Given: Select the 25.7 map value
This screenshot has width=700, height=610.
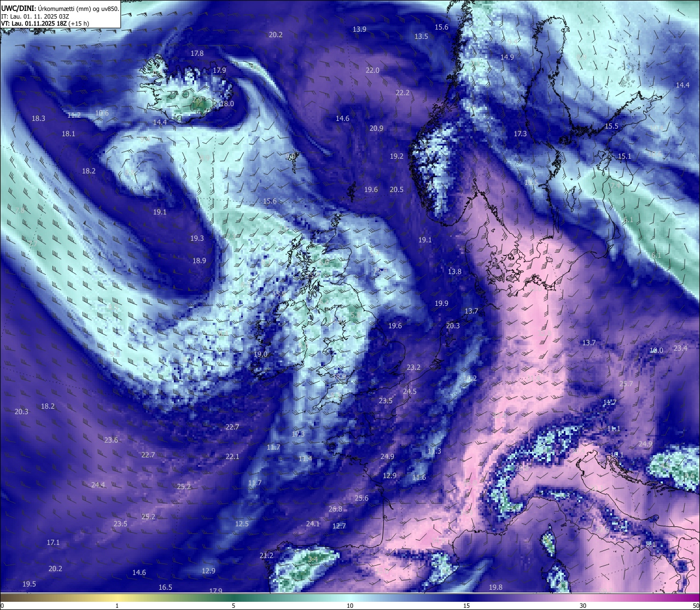Looking at the screenshot, I should 626,384.
